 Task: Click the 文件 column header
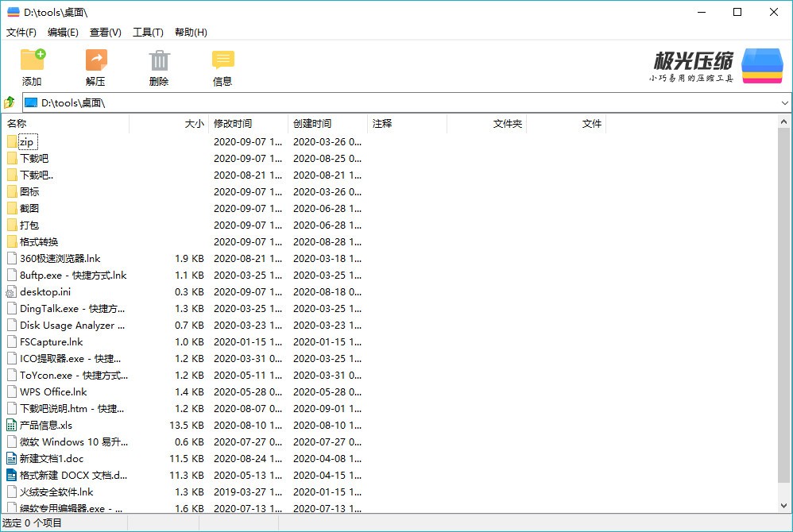[x=566, y=124]
